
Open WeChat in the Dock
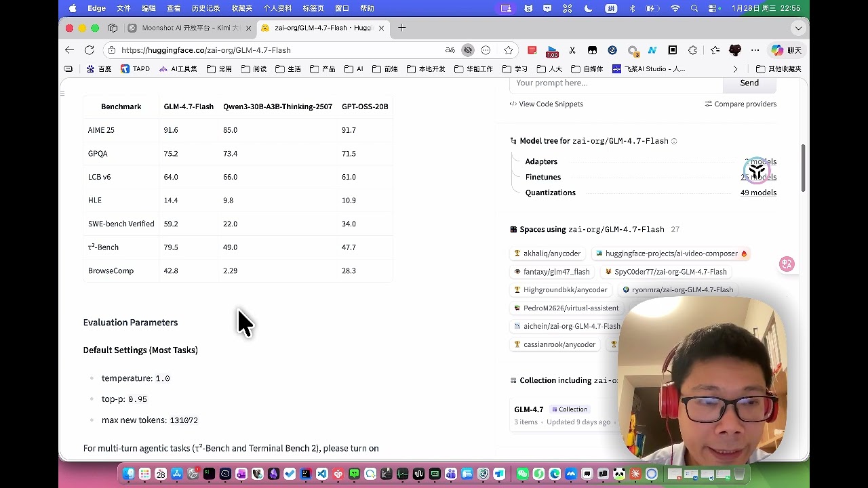522,474
